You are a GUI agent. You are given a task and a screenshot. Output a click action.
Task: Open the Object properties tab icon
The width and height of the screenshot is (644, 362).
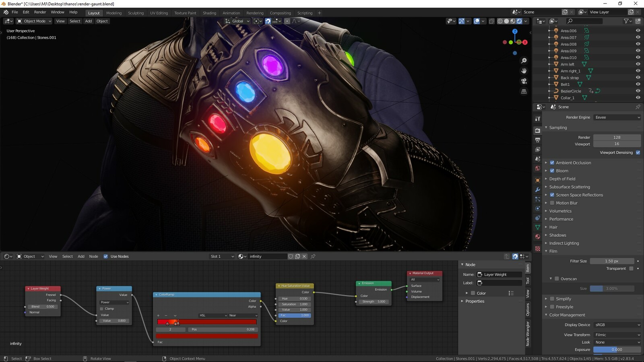537,180
